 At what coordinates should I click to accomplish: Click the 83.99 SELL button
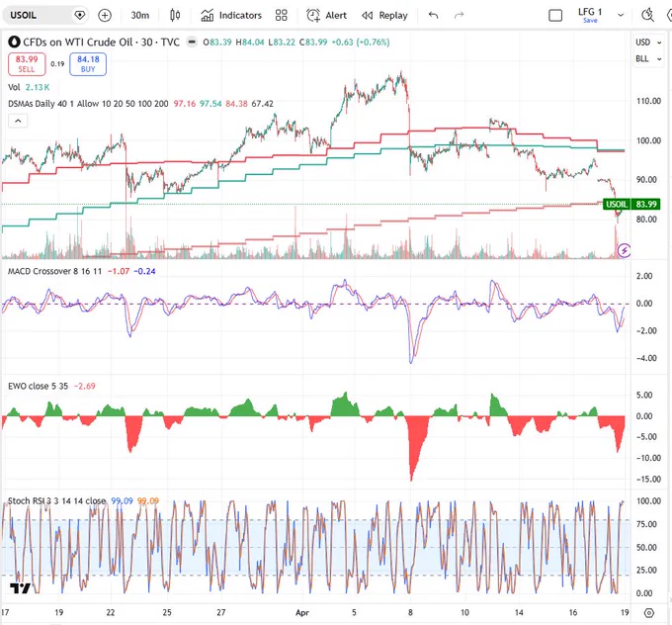click(27, 64)
